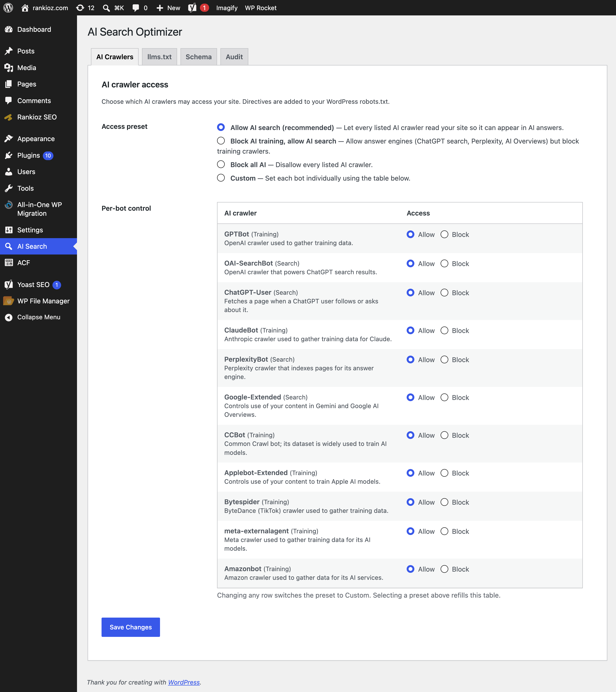Open the Yoast icon in the admin bar
Viewport: 616px width, 692px height.
pyautogui.click(x=192, y=8)
